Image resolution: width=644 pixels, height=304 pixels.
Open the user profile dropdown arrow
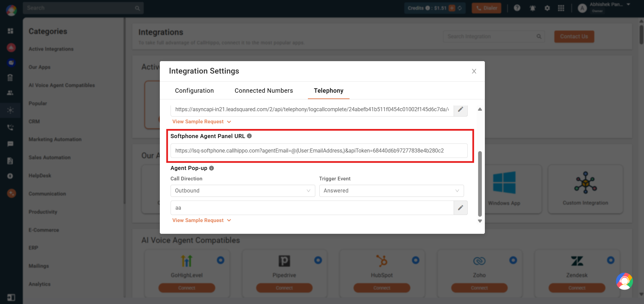tap(628, 4)
